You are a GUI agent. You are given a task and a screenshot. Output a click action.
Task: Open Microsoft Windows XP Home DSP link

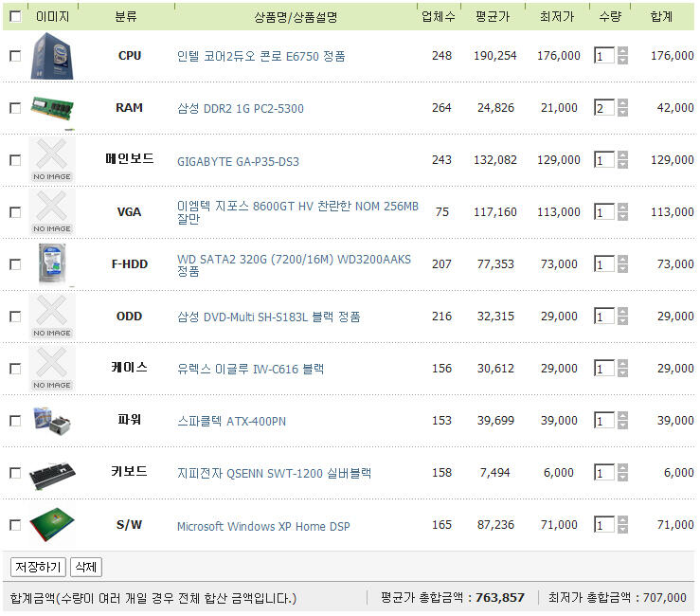(x=263, y=526)
